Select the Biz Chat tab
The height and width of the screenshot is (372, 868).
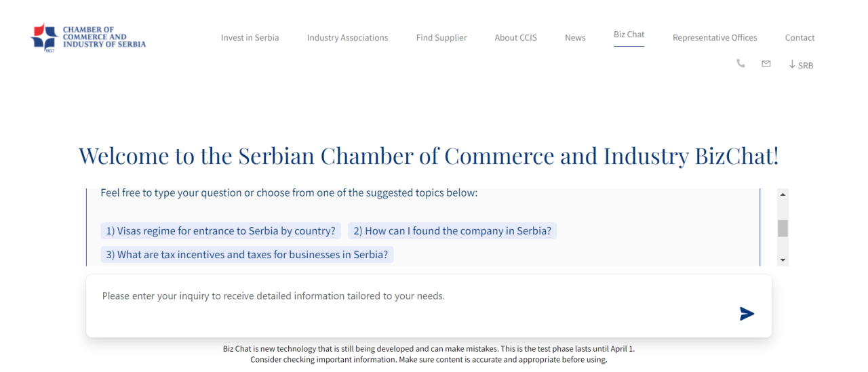coord(629,35)
